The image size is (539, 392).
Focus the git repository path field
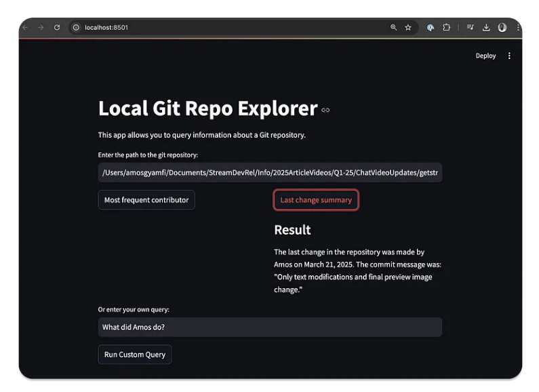(x=270, y=172)
